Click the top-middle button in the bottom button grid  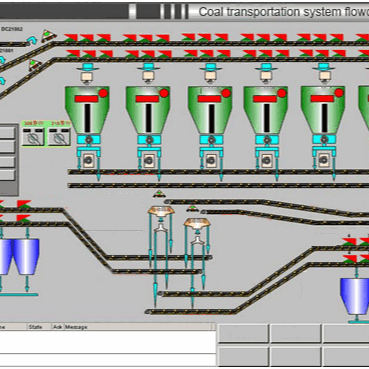click(x=296, y=333)
